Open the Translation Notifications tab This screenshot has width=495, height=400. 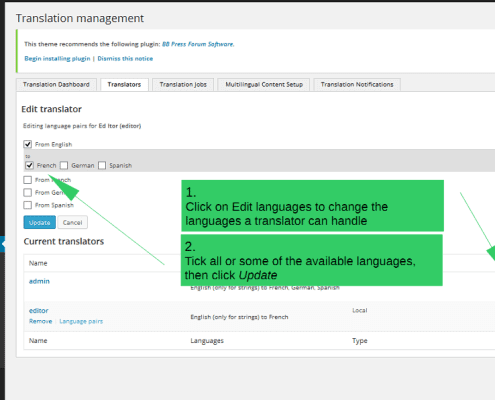[x=357, y=85]
